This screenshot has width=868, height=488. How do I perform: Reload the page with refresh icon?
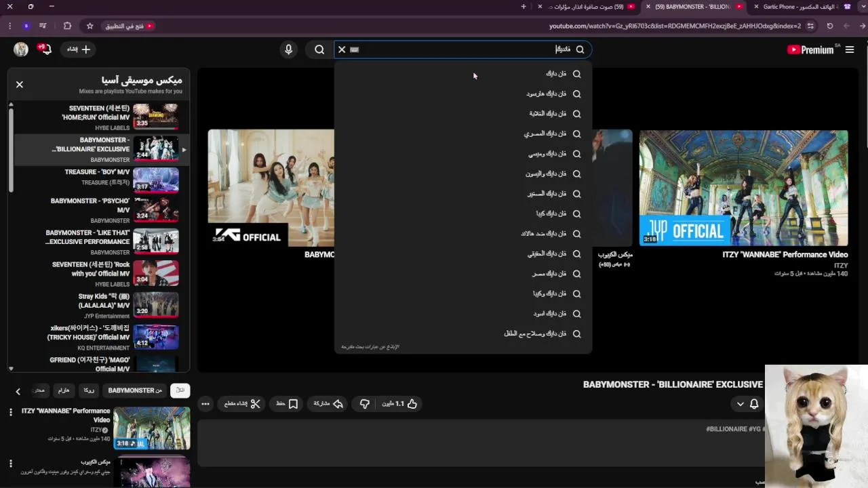point(830,26)
